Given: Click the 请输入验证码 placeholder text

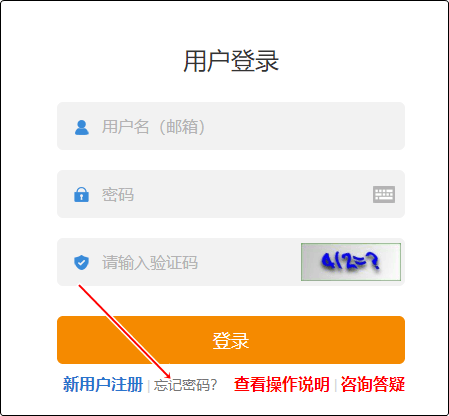Looking at the screenshot, I should [150, 262].
